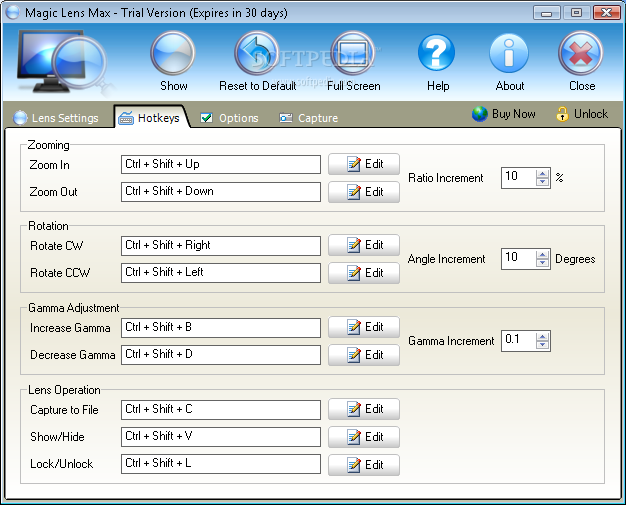Increase Gamma Increment with up arrow
Viewport: 626px width, 505px height.
(x=542, y=337)
